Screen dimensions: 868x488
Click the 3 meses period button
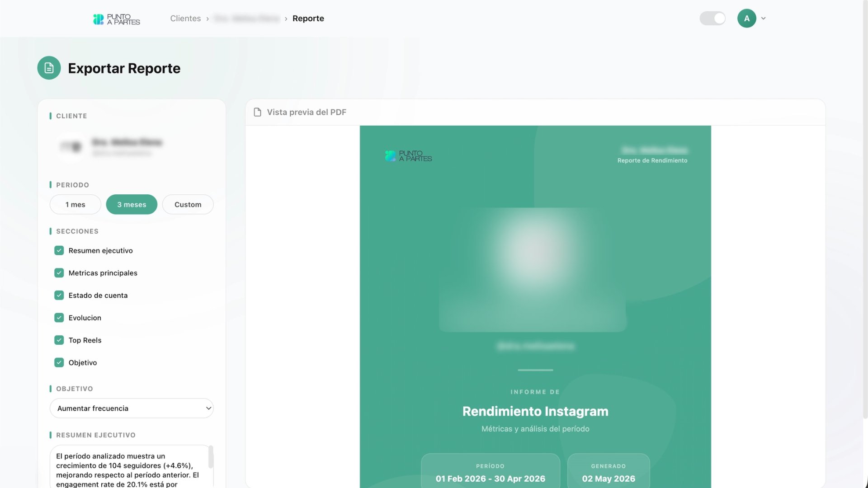point(132,204)
